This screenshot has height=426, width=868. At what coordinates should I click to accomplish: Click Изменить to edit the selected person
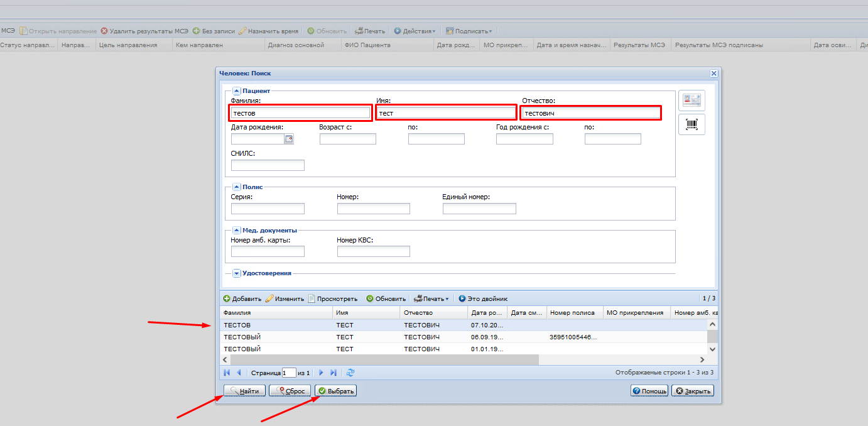click(x=285, y=299)
